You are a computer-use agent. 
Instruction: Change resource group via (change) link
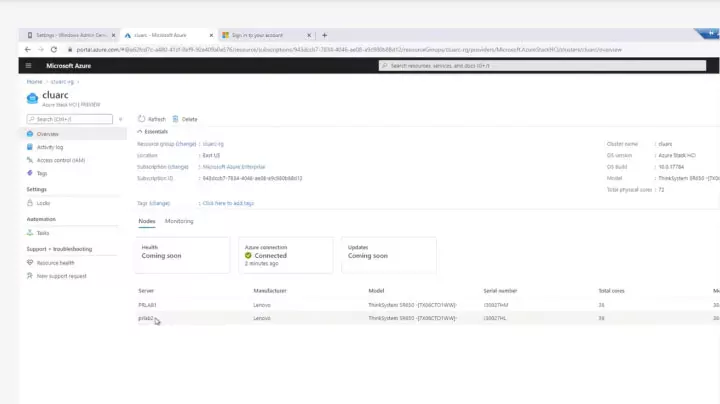[x=186, y=144]
